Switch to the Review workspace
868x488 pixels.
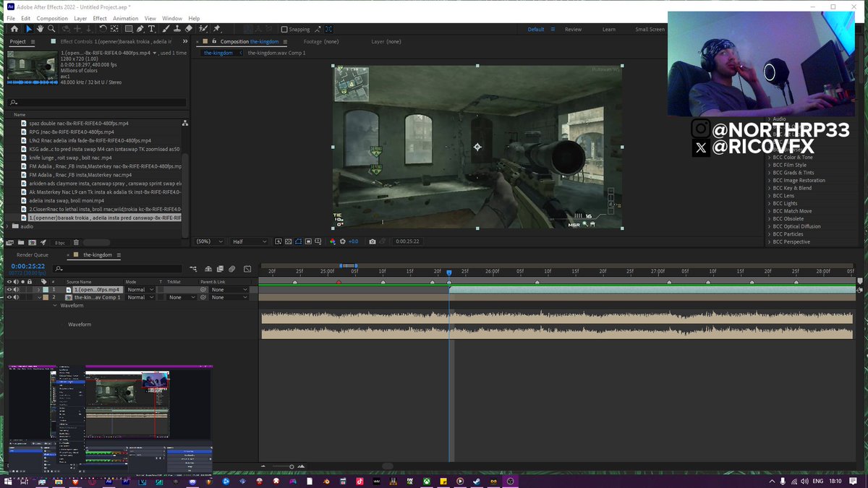tap(573, 30)
